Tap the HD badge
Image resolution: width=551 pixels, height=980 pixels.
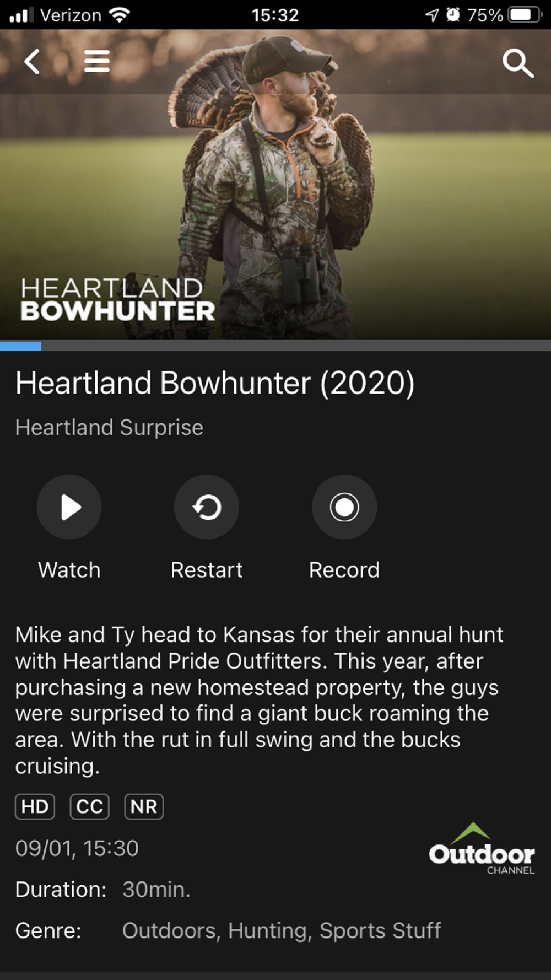pyautogui.click(x=35, y=806)
